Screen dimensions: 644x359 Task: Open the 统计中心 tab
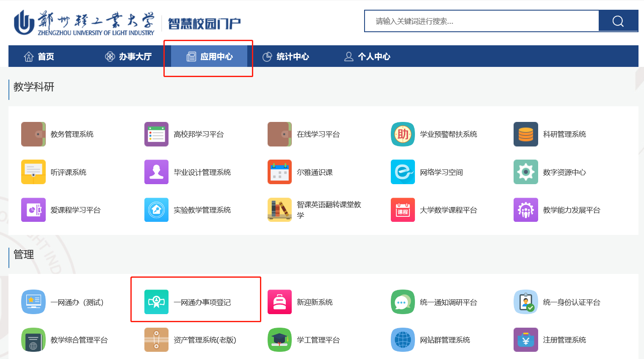(x=286, y=57)
